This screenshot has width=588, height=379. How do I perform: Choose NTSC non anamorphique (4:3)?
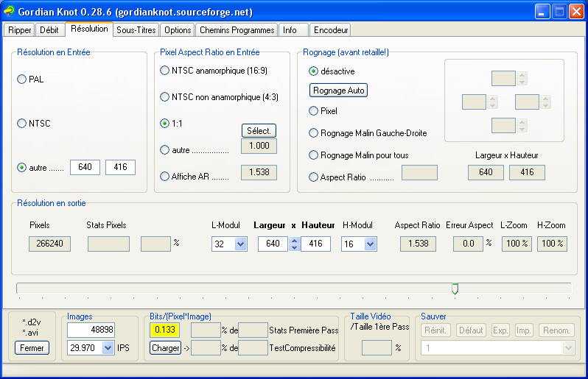click(219, 97)
